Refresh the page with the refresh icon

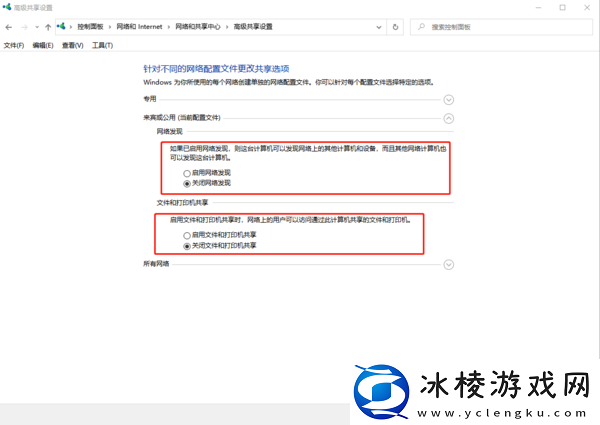395,27
